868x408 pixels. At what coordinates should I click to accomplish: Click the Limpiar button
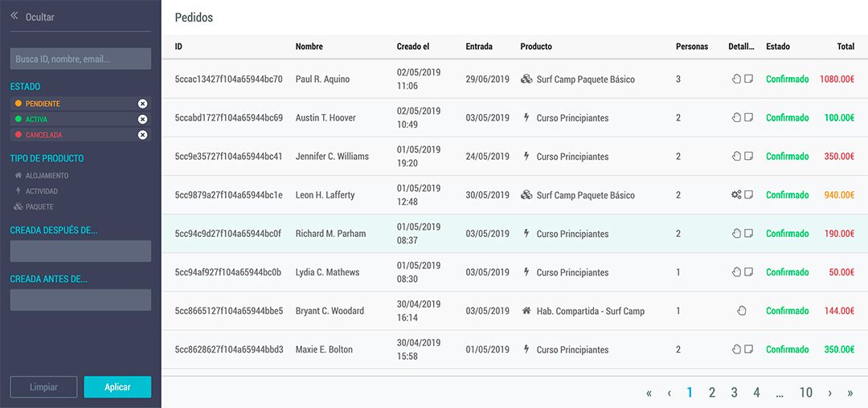click(x=43, y=387)
